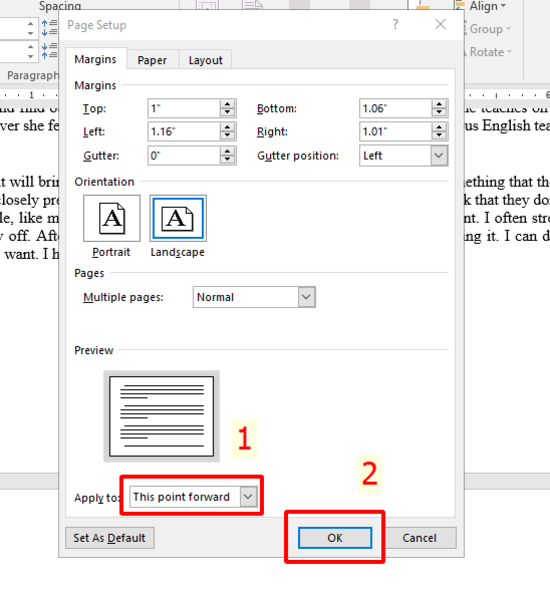
Task: Switch to the Paper tab
Action: click(x=152, y=60)
